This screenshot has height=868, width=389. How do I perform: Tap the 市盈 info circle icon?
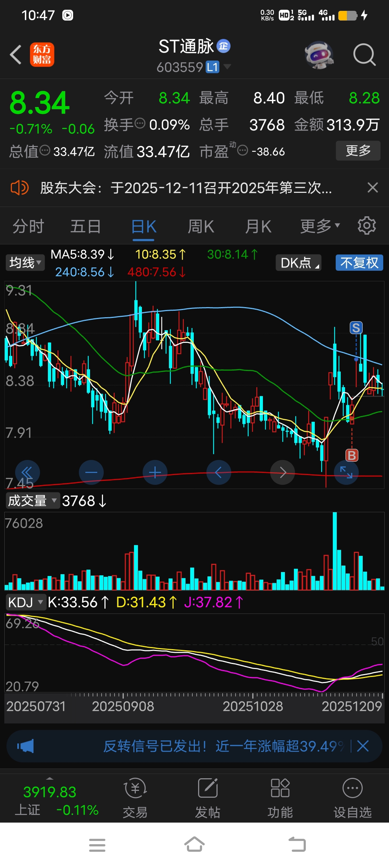243,150
